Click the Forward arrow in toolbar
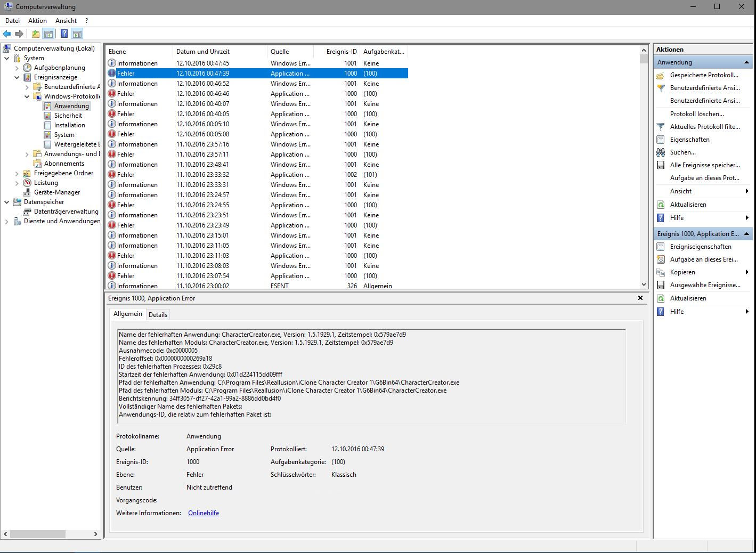 tap(19, 34)
